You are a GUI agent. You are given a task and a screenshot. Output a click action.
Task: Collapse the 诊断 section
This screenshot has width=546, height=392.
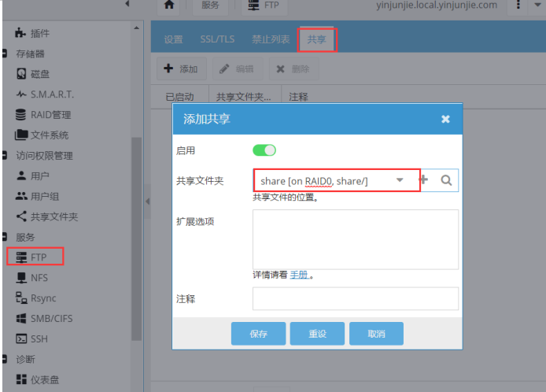(5, 359)
